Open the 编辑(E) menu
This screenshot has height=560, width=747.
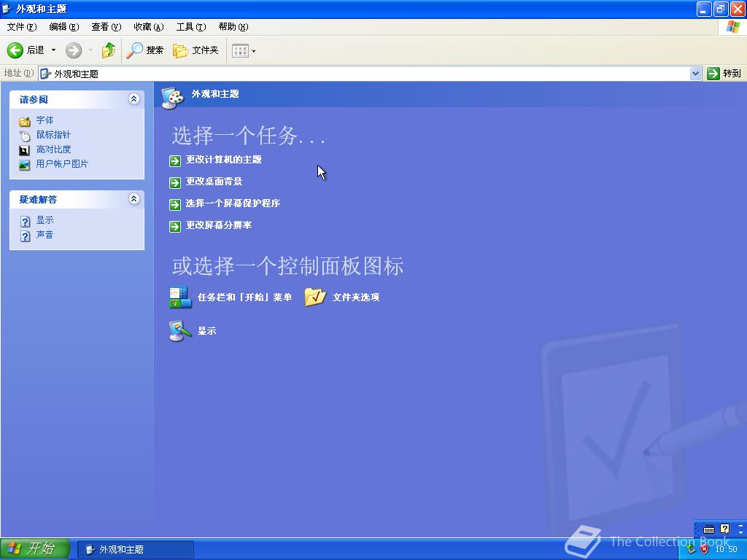click(64, 27)
